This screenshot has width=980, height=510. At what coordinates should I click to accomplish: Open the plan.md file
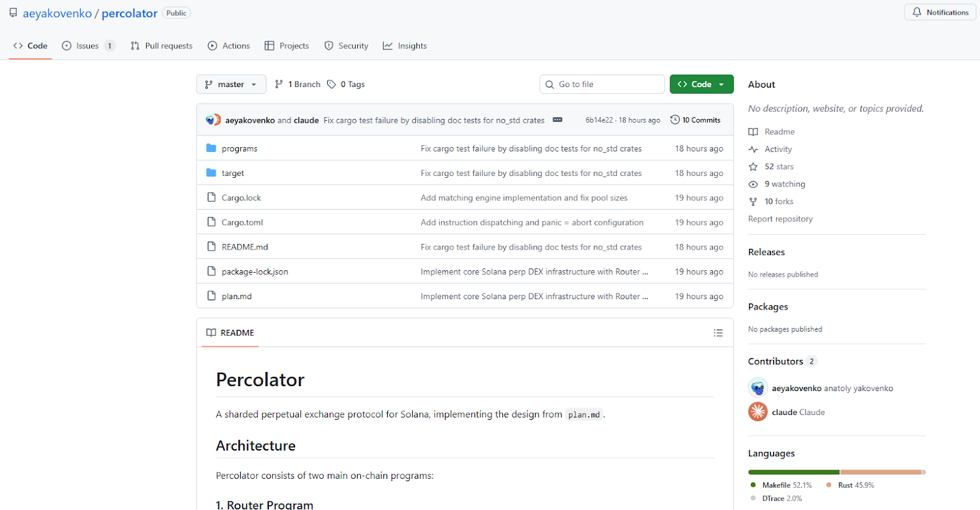236,296
